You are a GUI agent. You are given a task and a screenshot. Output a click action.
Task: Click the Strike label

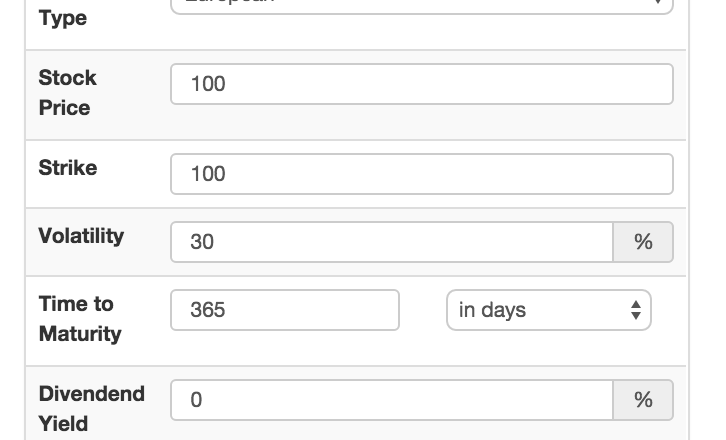[x=67, y=168]
